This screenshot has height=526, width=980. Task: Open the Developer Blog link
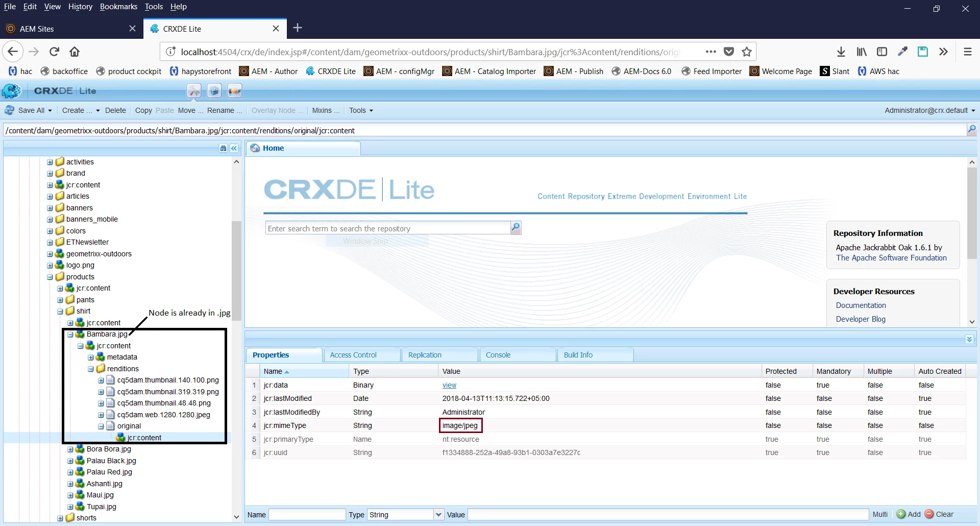tap(861, 319)
